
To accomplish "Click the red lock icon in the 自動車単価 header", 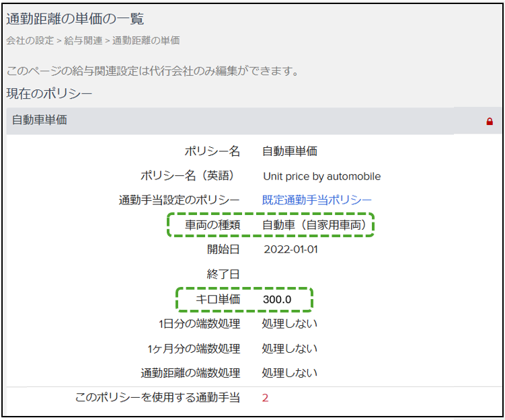I will [x=490, y=122].
